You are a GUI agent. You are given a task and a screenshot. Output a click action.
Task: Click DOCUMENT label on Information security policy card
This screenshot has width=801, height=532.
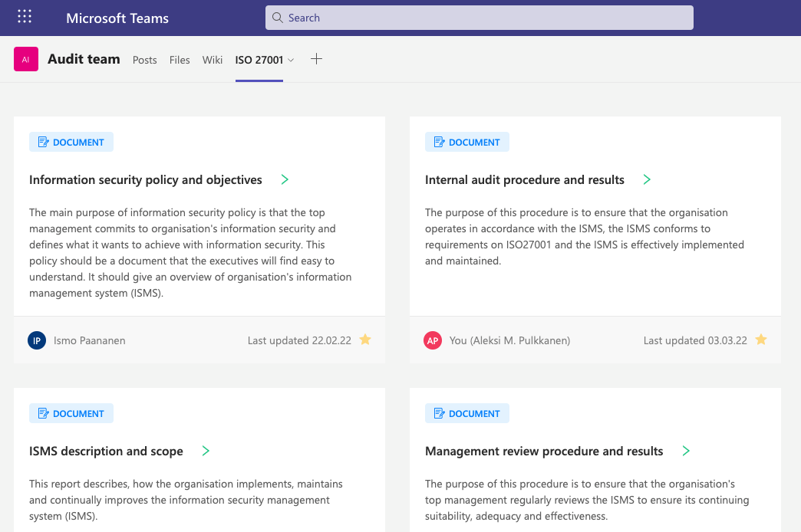coord(79,143)
